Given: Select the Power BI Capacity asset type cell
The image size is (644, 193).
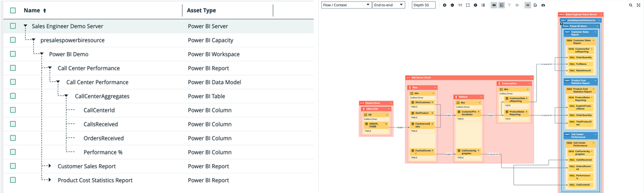Looking at the screenshot, I should click(210, 40).
